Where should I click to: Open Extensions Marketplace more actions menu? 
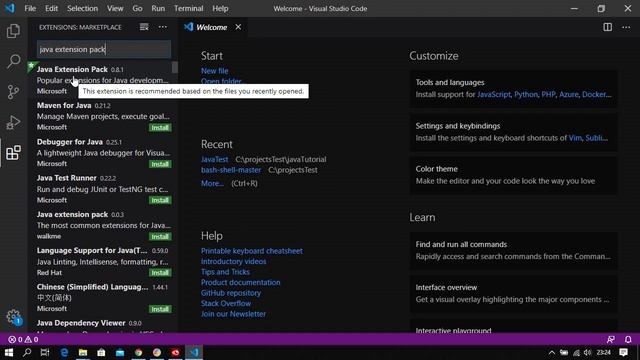click(x=162, y=27)
